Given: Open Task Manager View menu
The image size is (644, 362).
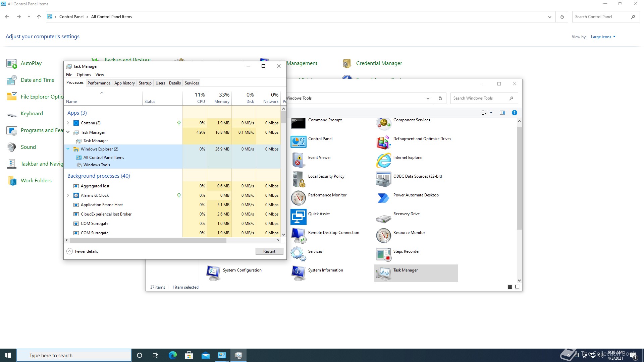Looking at the screenshot, I should point(100,75).
